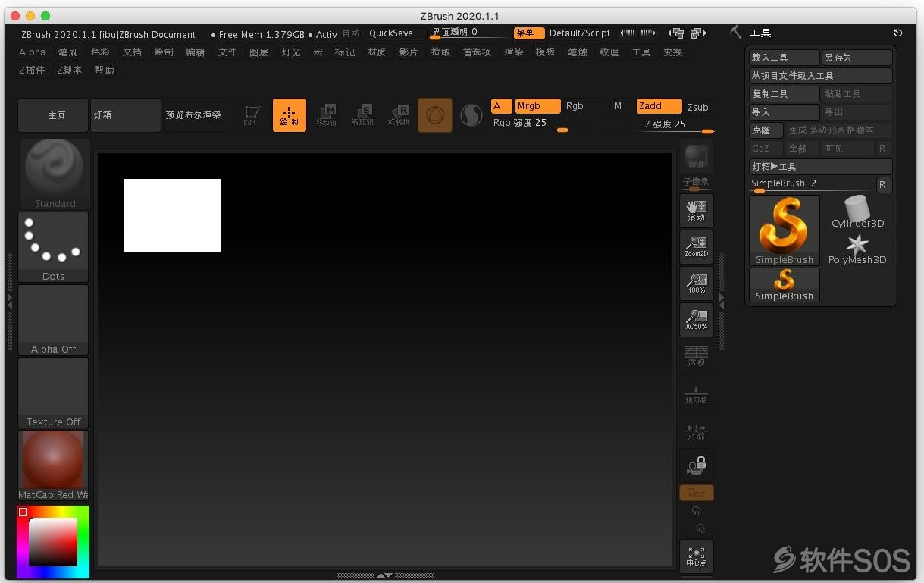Toggle the orange XYZ rotation button
This screenshot has height=583, width=924.
[697, 493]
